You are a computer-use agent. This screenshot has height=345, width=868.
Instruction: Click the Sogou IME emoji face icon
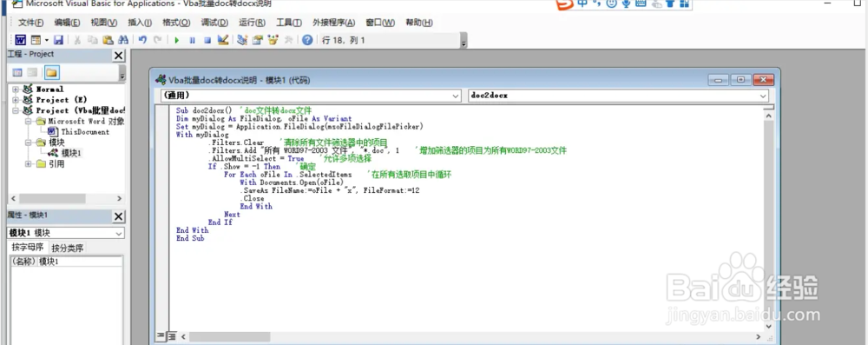(x=612, y=4)
